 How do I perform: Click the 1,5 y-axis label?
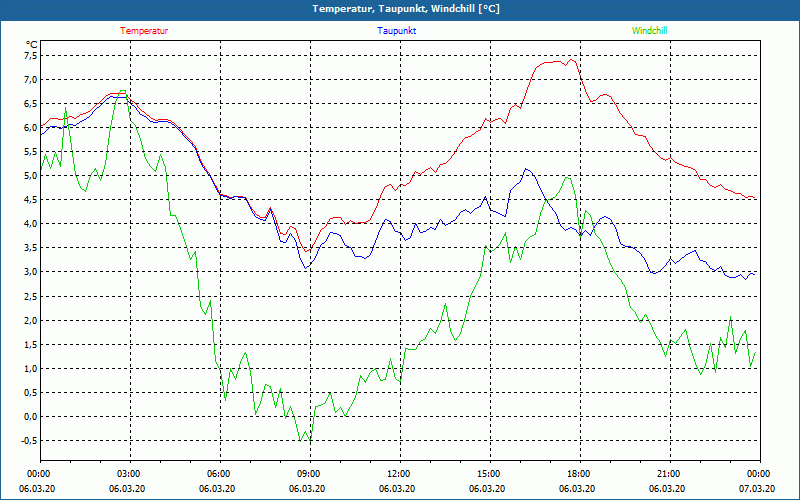point(31,344)
